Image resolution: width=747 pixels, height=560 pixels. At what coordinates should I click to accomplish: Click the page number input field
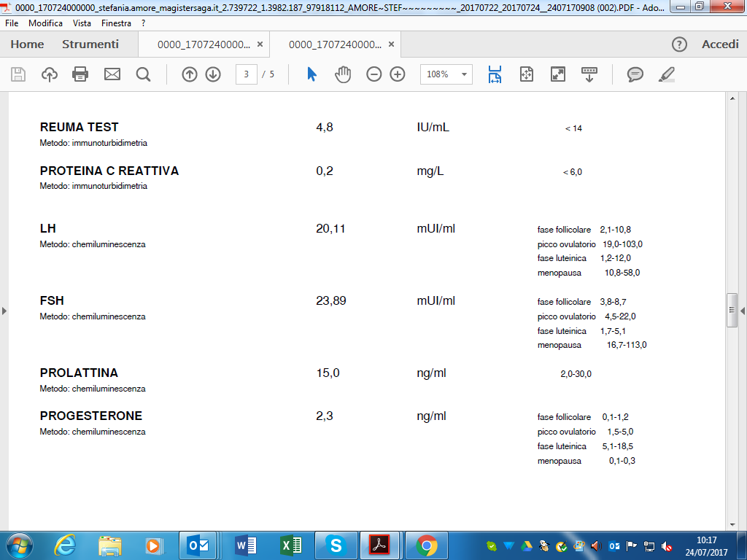click(x=247, y=74)
